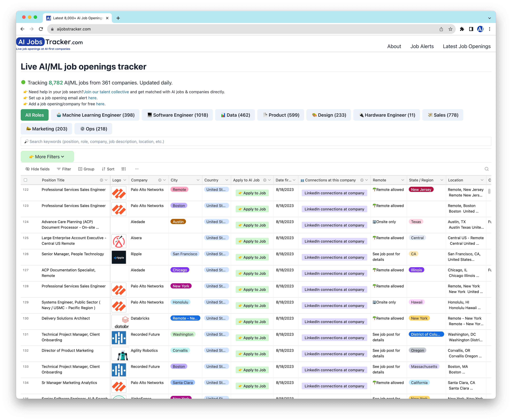Expand the browser tab search chevron
Screen dimensions: 512x420
tap(489, 18)
